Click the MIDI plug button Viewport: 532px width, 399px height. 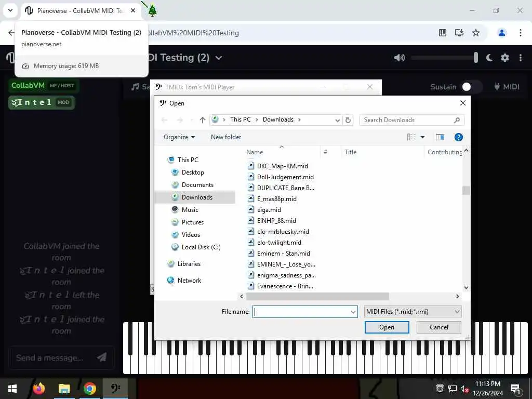click(507, 87)
